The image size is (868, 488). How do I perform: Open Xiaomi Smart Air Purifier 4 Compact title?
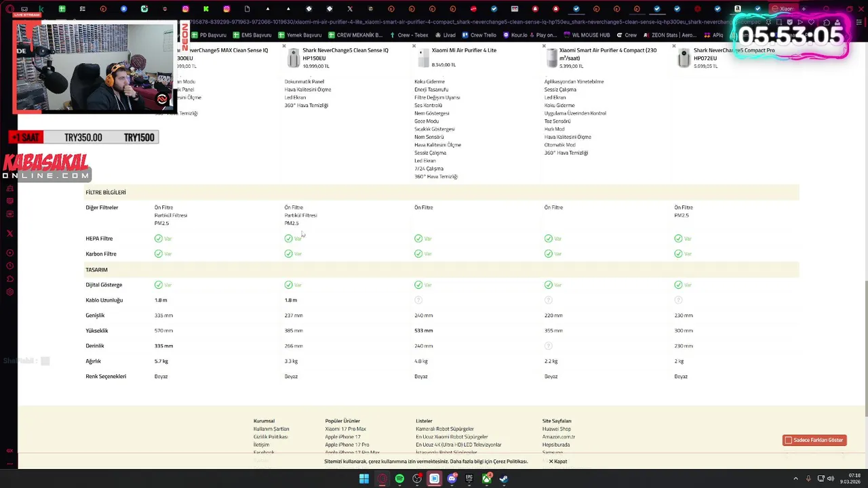coord(608,54)
